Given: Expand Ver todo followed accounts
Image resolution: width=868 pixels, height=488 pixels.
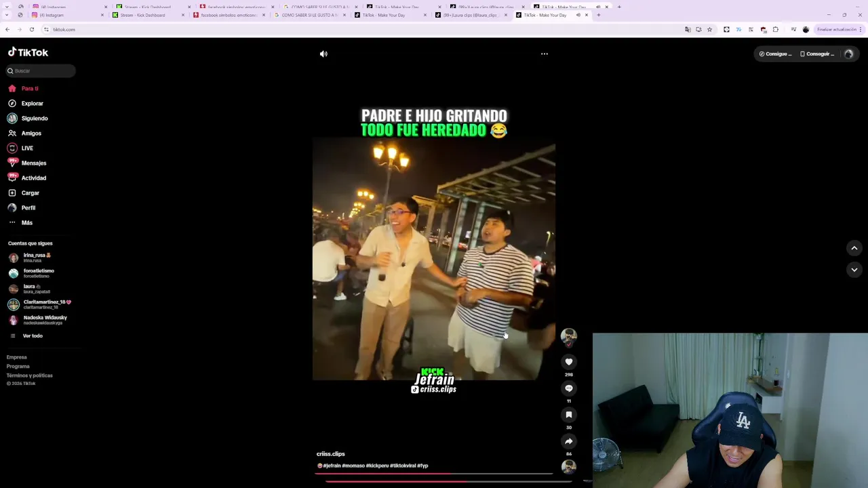Looking at the screenshot, I should point(27,336).
